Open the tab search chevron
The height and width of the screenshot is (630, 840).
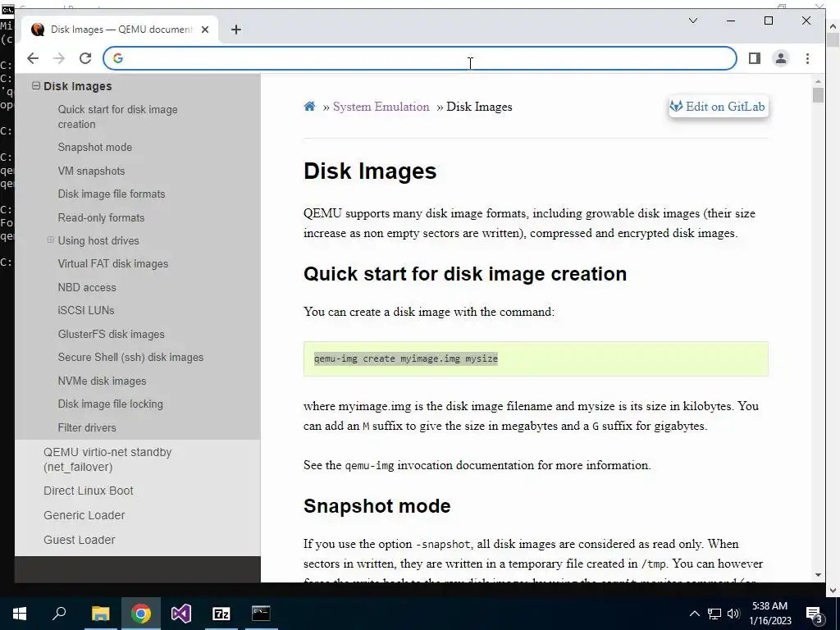coord(692,21)
